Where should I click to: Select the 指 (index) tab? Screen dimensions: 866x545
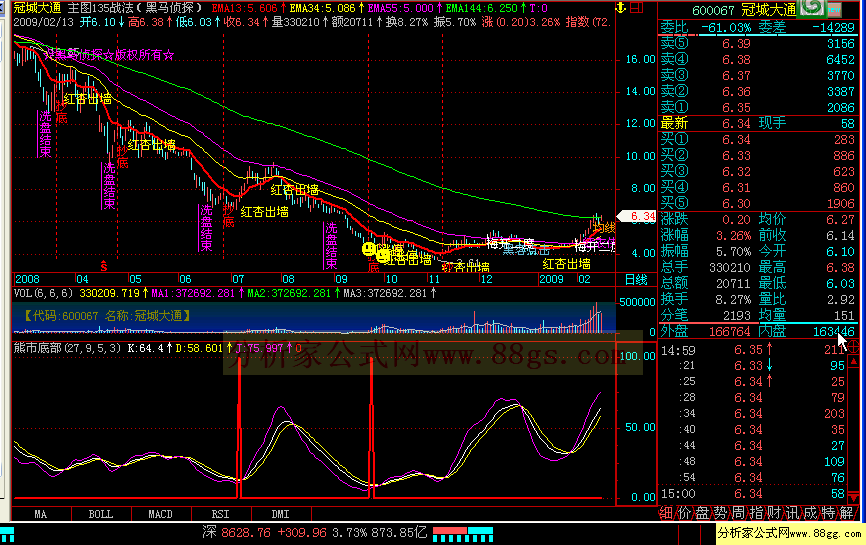tap(756, 513)
